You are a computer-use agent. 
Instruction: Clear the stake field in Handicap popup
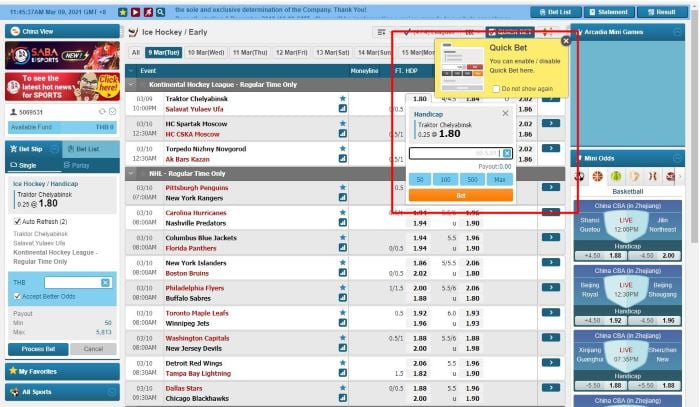[x=507, y=154]
